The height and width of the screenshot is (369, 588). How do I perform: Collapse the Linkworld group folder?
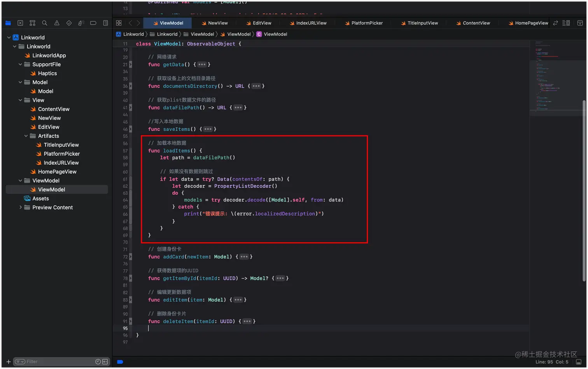tap(15, 46)
